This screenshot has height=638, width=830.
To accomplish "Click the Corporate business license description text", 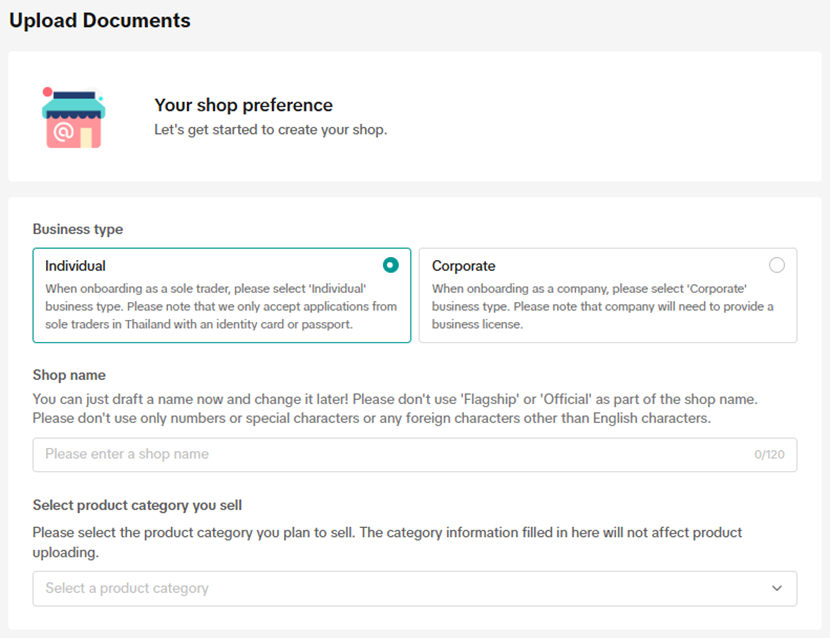I will [x=602, y=306].
